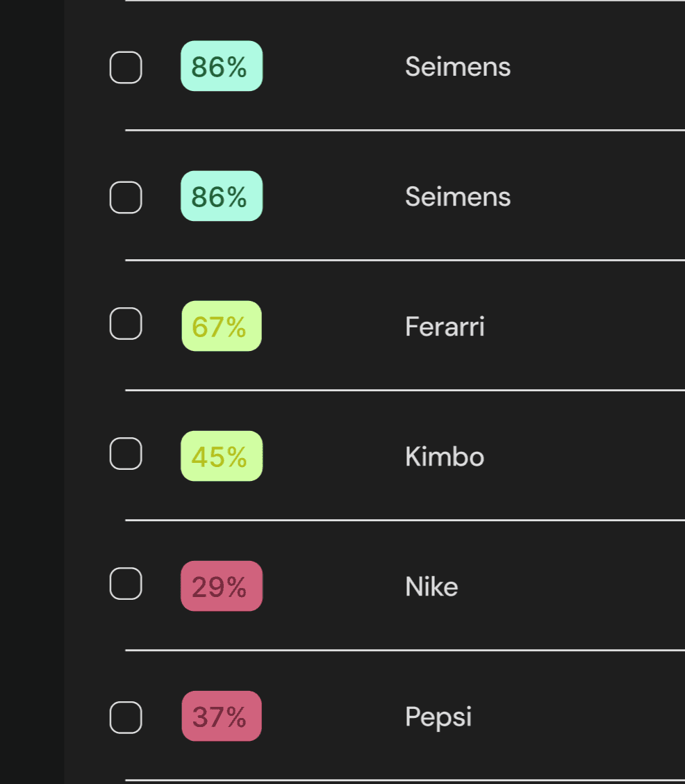Select the checkbox next to Nike
Image resolution: width=685 pixels, height=784 pixels.
[126, 584]
